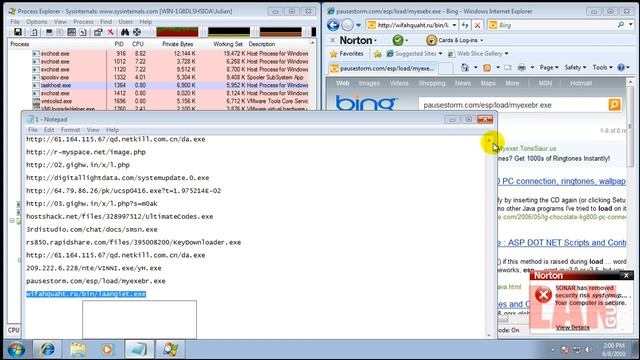Click the Favorites star button in IE
The image size is (640, 360).
point(347,53)
